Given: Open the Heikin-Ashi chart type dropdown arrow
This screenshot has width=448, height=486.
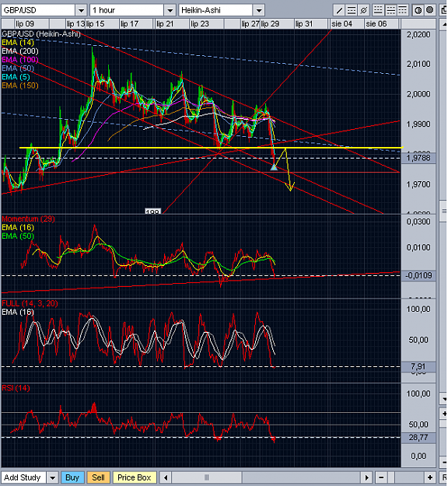Looking at the screenshot, I should 259,10.
